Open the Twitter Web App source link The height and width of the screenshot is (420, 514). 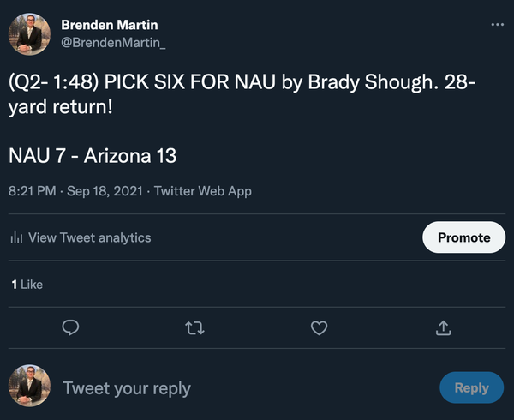(201, 191)
